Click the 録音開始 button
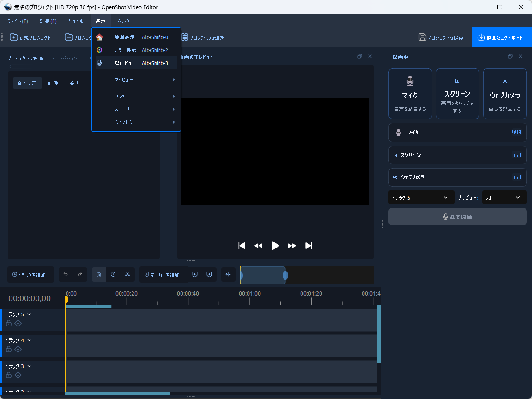Viewport: 532px width, 399px height. pos(457,217)
